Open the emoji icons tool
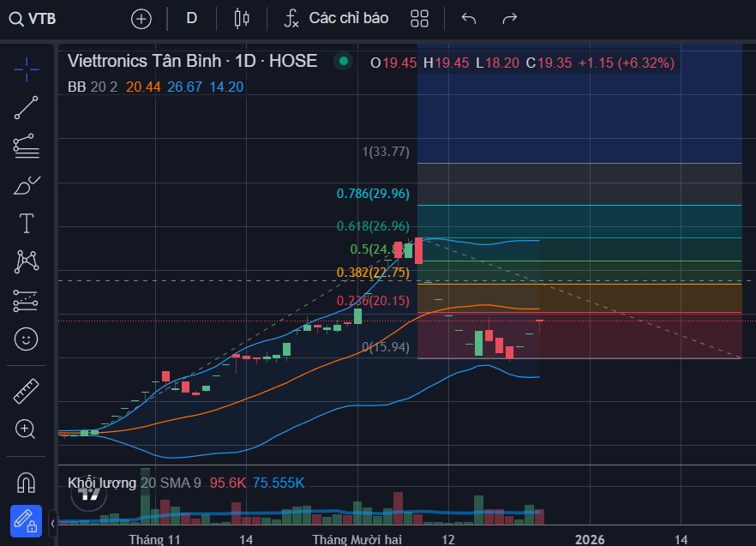 point(26,339)
